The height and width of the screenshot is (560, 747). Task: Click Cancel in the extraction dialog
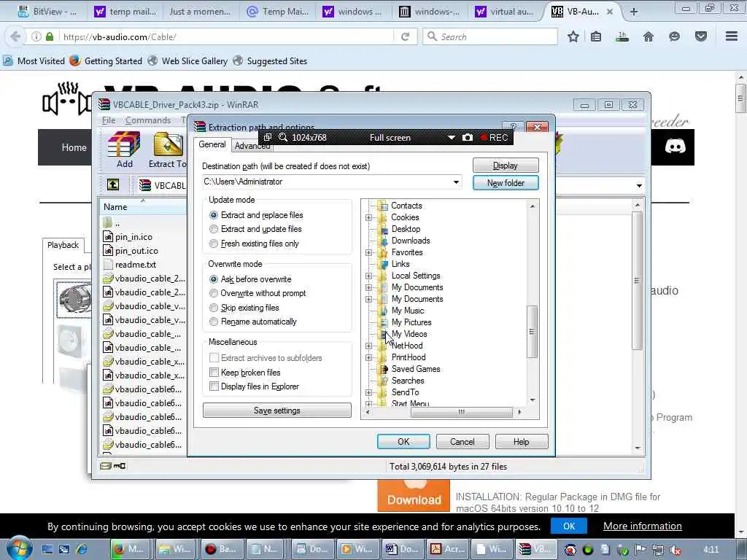[462, 441]
